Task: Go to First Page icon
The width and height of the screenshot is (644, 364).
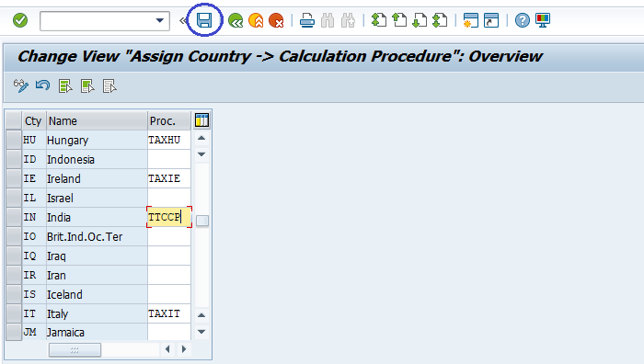Action: point(379,20)
